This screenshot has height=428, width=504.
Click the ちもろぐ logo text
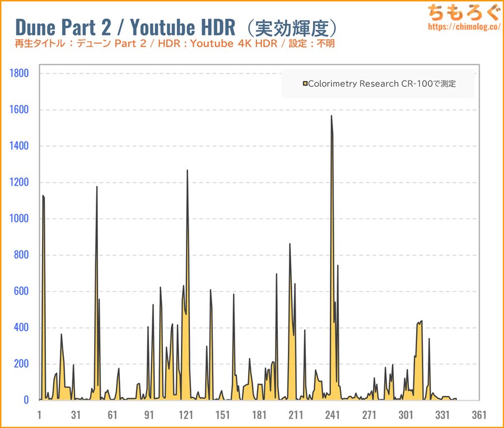click(x=464, y=12)
